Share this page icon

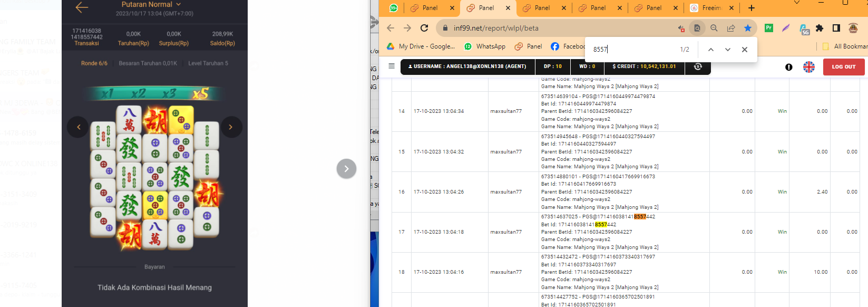coord(731,28)
